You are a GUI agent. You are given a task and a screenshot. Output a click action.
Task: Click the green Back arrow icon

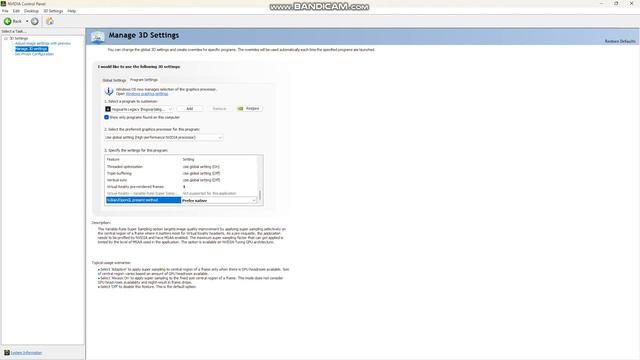[x=7, y=21]
